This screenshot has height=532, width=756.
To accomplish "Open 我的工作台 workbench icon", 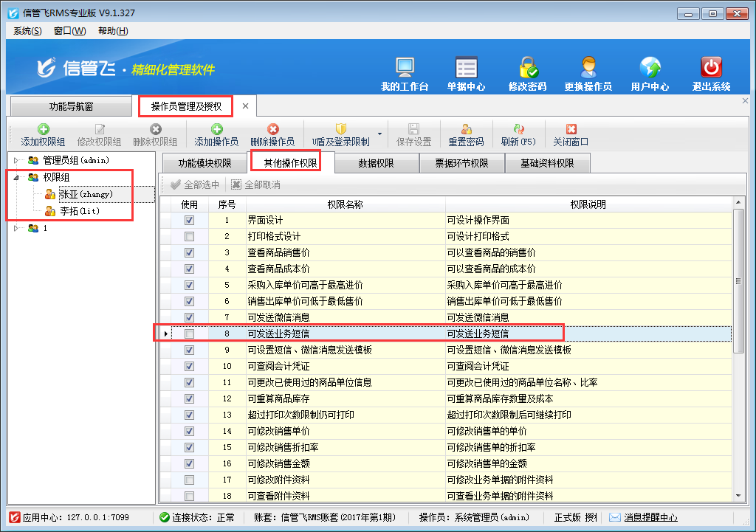I will [x=404, y=68].
